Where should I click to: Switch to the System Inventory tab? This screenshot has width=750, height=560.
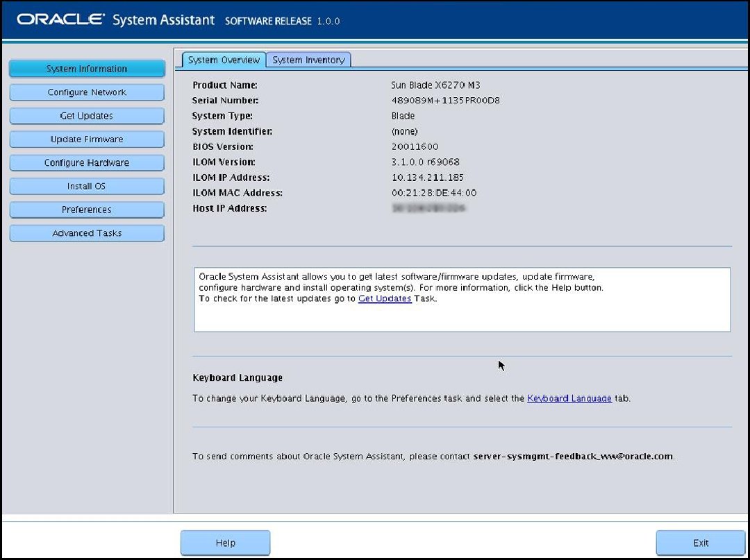(308, 60)
